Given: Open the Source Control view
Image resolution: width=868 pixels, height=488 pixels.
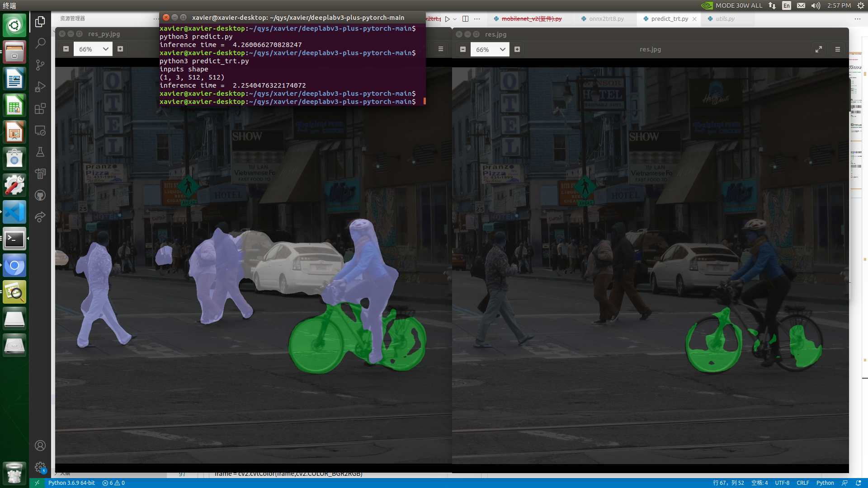Looking at the screenshot, I should point(40,65).
